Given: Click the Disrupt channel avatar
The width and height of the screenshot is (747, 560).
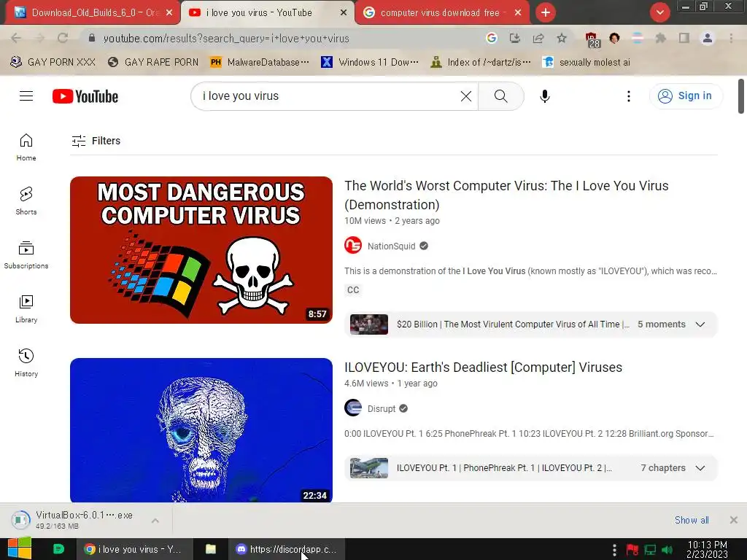Looking at the screenshot, I should (353, 408).
